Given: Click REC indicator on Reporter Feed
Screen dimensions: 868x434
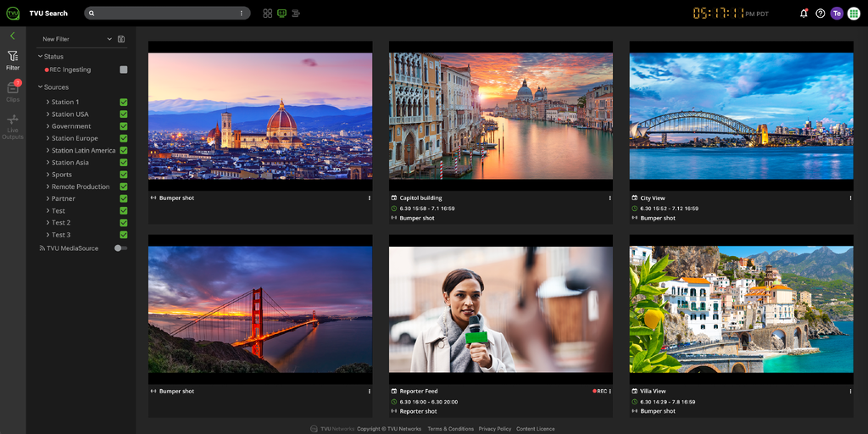Looking at the screenshot, I should tap(599, 392).
